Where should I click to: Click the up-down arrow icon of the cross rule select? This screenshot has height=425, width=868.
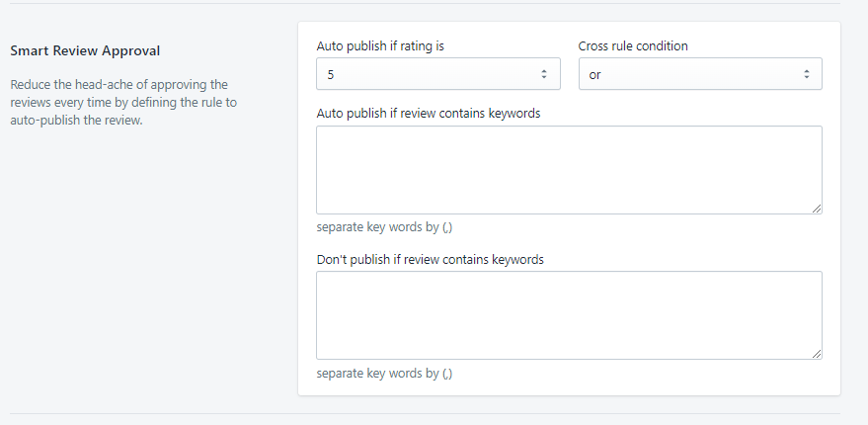click(806, 74)
